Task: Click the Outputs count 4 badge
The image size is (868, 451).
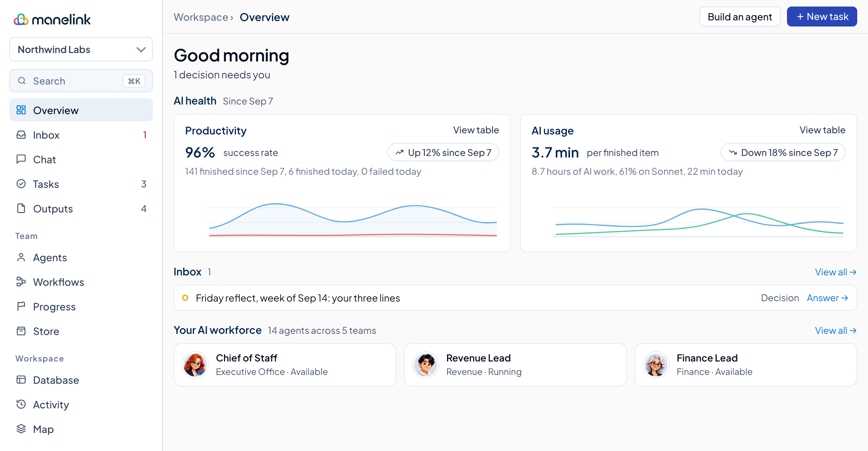Action: click(x=144, y=209)
